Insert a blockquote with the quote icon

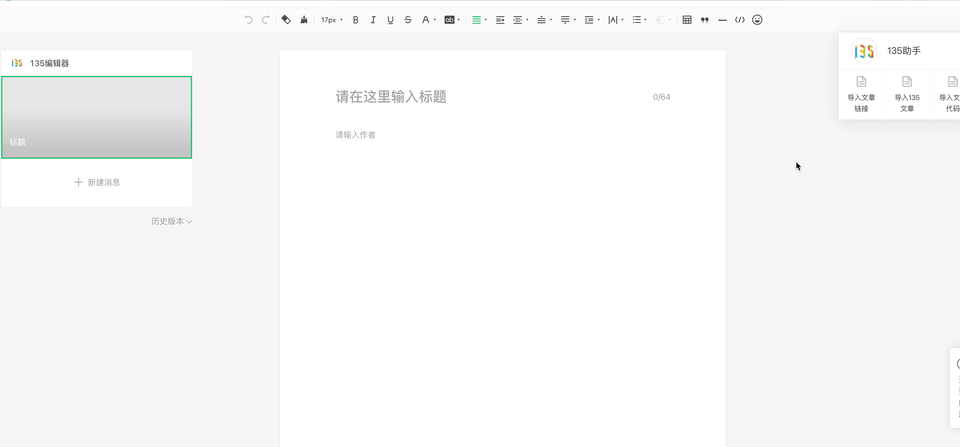(x=705, y=20)
